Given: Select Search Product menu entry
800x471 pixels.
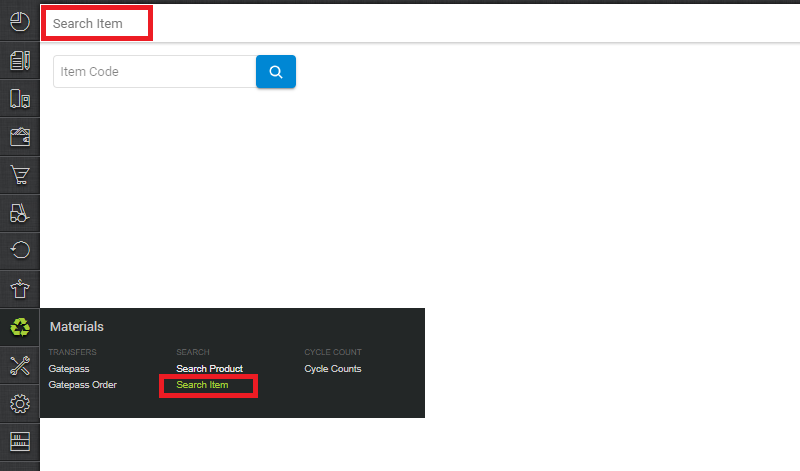Looking at the screenshot, I should (x=209, y=368).
